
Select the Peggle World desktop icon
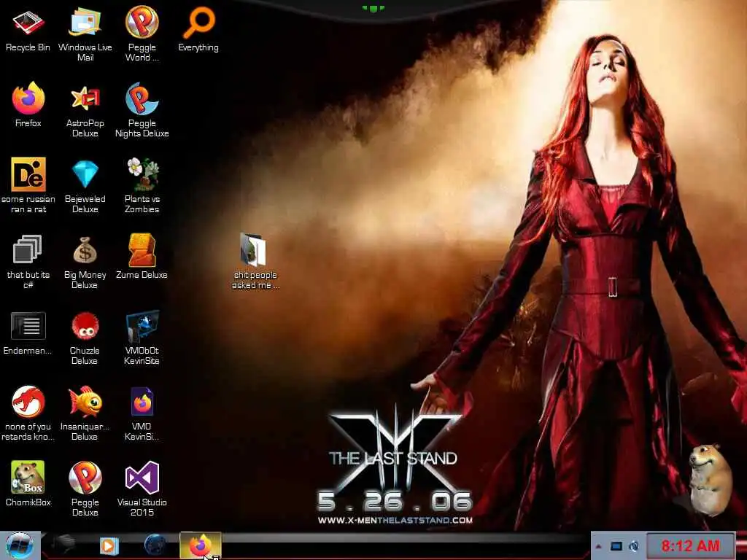142,34
